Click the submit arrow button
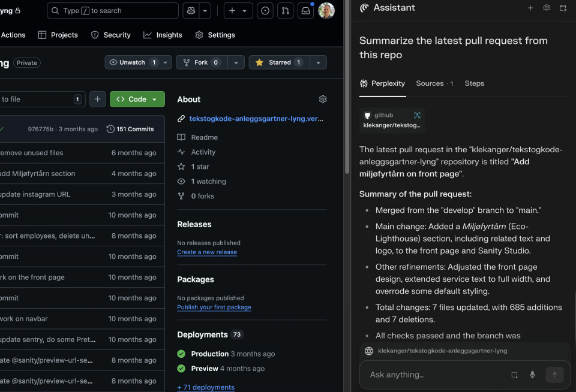This screenshot has height=392, width=576. 554,375
